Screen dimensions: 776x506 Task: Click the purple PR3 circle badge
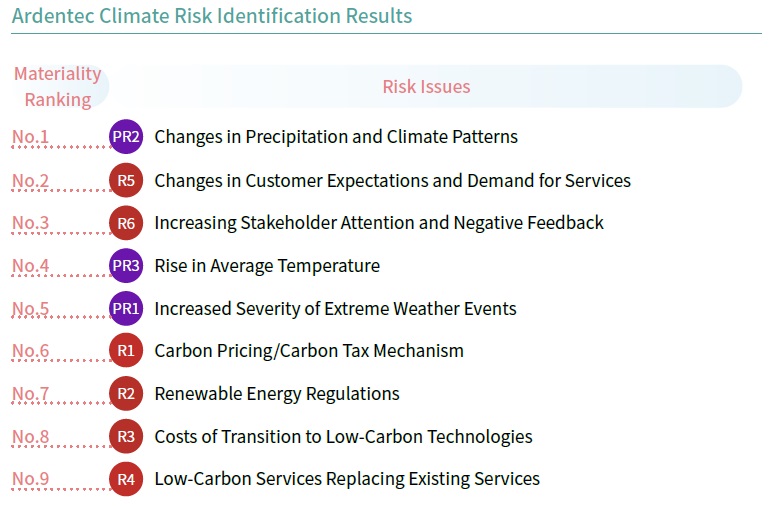[x=126, y=266]
